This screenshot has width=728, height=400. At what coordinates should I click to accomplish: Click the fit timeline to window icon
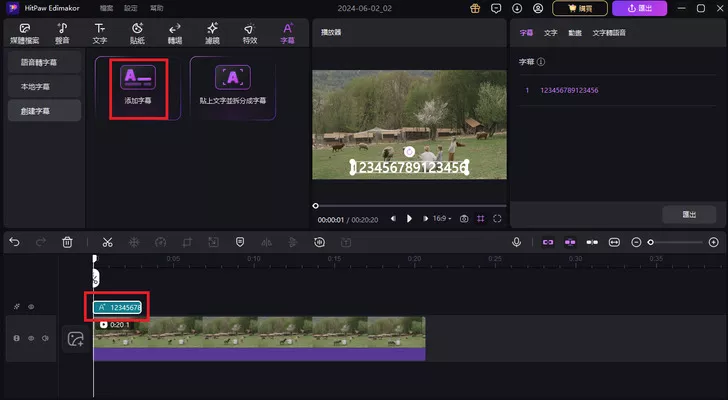coord(614,242)
